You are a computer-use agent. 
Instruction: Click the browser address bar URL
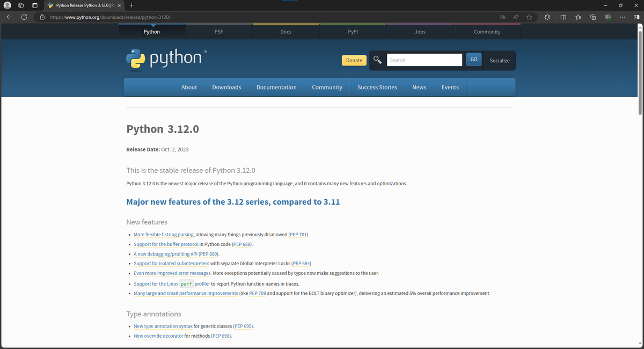(x=110, y=17)
